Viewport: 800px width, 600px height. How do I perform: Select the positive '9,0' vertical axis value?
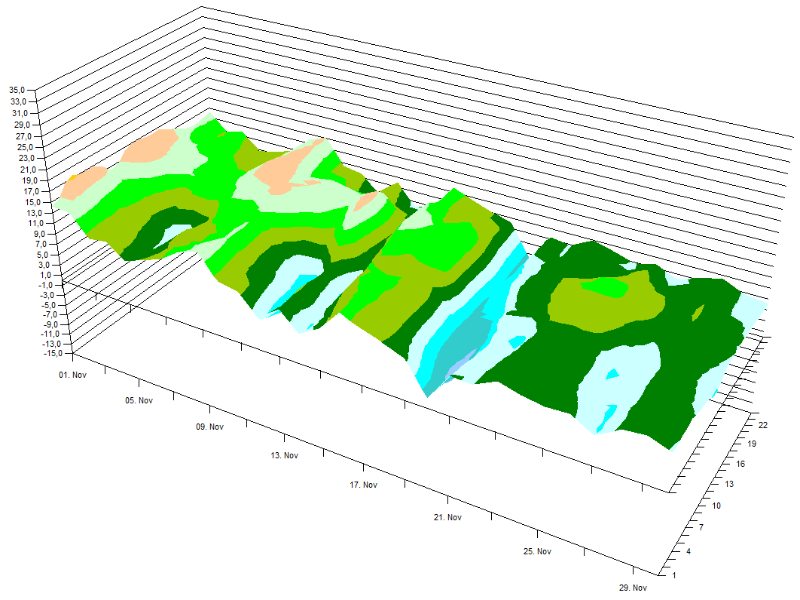(x=39, y=234)
